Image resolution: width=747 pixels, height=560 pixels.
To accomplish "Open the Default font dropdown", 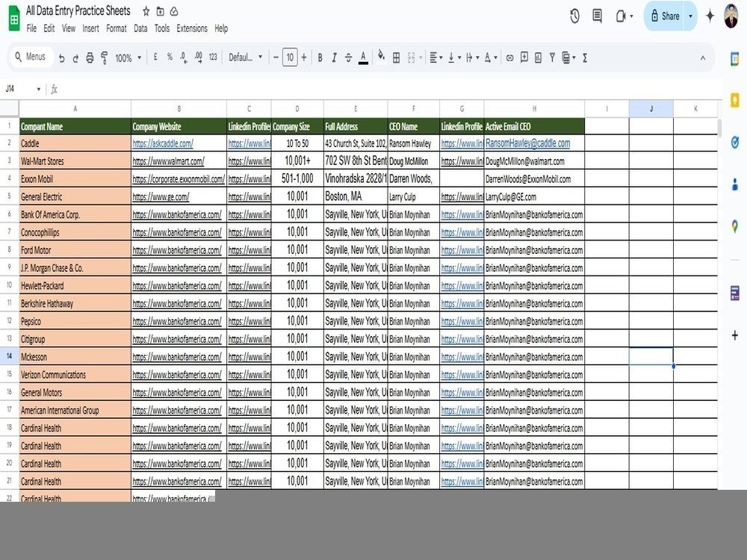I will pyautogui.click(x=245, y=57).
